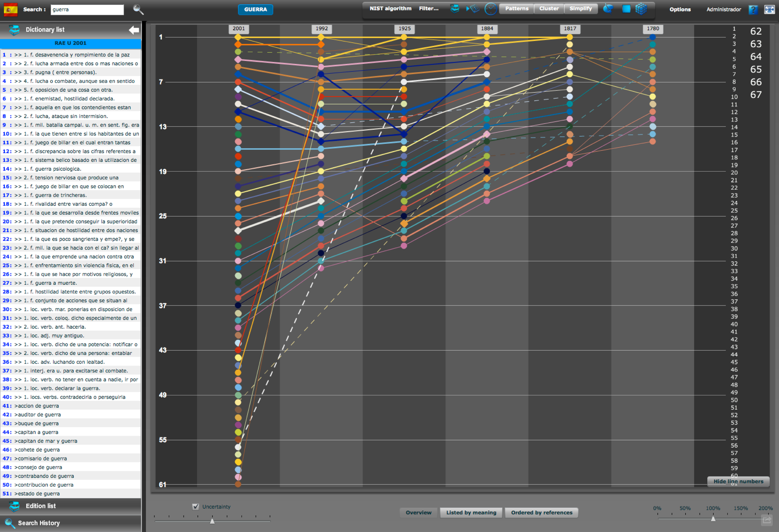
Task: Expand the Search History section
Action: [39, 523]
